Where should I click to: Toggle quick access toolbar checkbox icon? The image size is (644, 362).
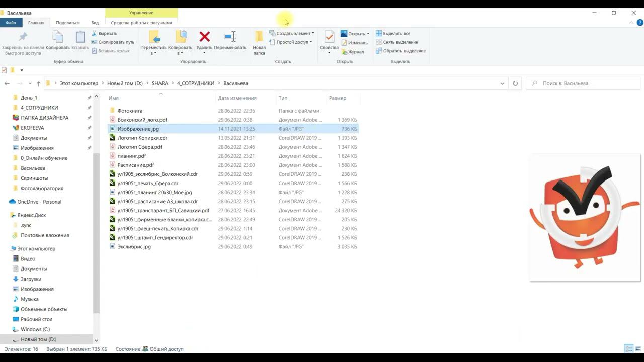(x=4, y=70)
